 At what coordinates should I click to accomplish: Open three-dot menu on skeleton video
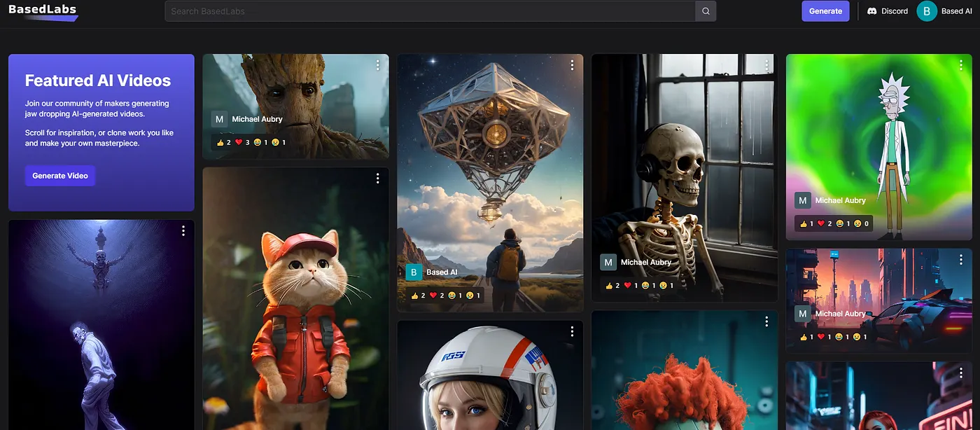tap(766, 65)
